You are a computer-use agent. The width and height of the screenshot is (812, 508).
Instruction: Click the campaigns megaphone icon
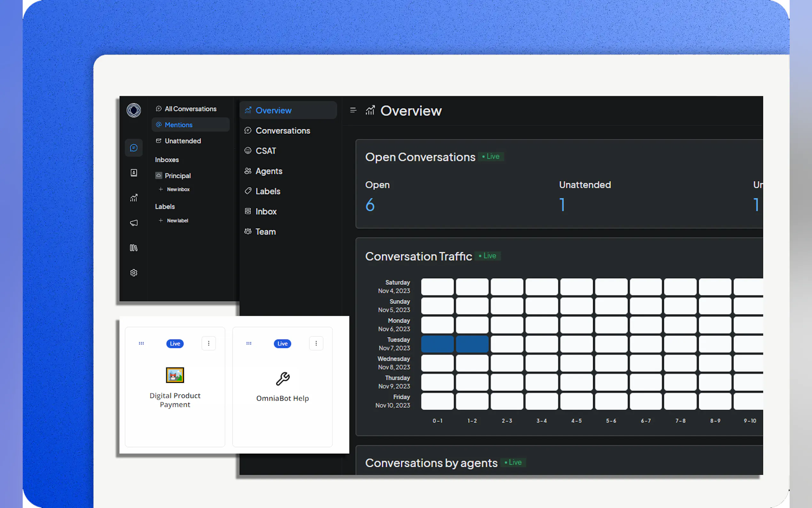(x=134, y=223)
